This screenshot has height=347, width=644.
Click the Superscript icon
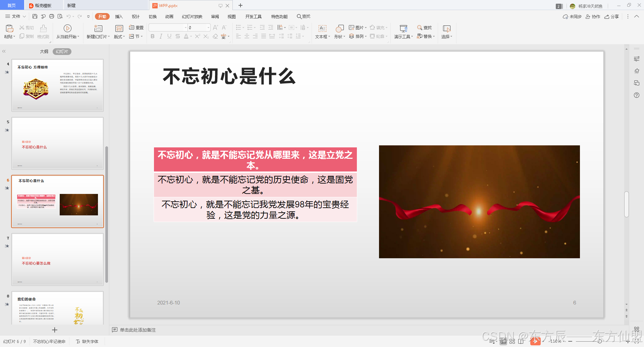[x=198, y=36]
